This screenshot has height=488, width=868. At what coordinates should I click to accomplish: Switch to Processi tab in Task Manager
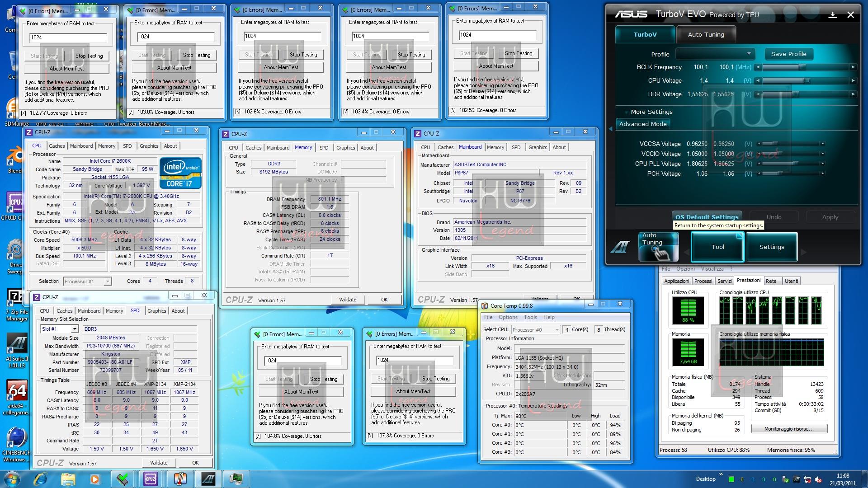(703, 281)
